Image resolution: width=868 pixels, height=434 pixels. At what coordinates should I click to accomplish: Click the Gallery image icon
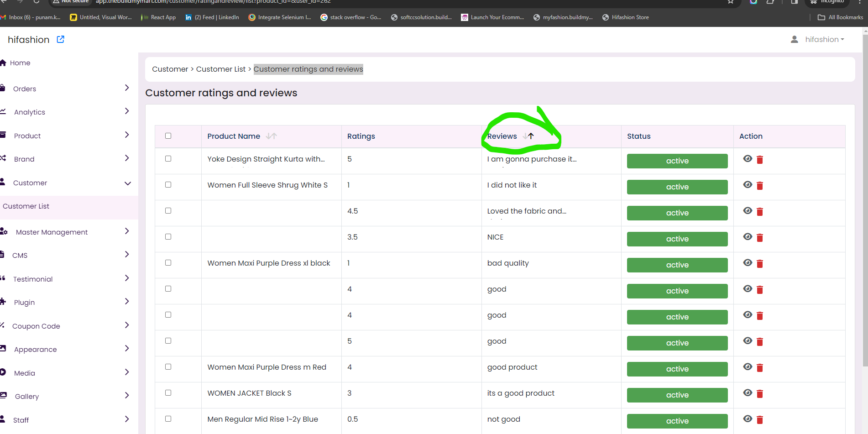coord(3,395)
